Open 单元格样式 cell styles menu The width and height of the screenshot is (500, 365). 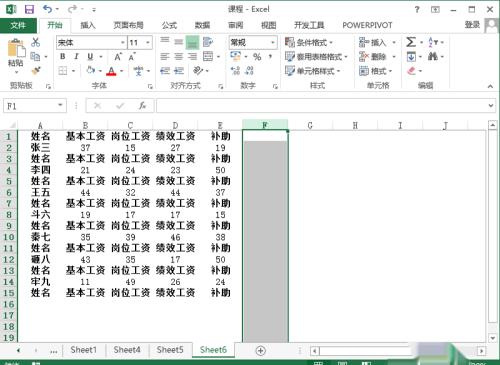[x=312, y=71]
